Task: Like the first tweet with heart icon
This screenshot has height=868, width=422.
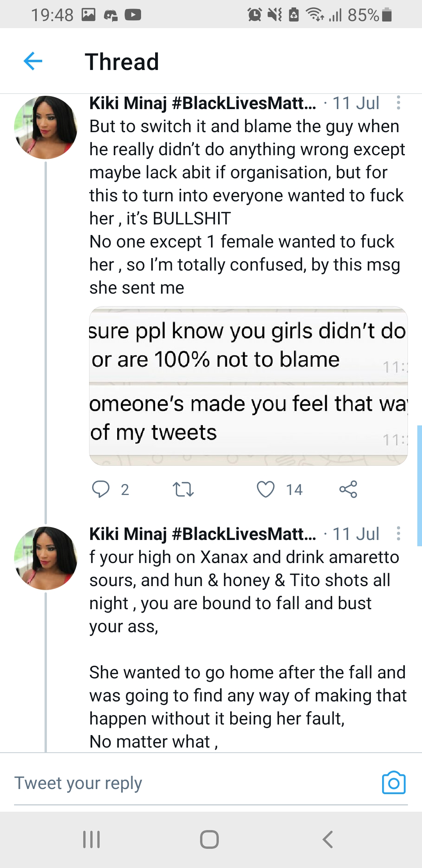Action: coord(266,489)
